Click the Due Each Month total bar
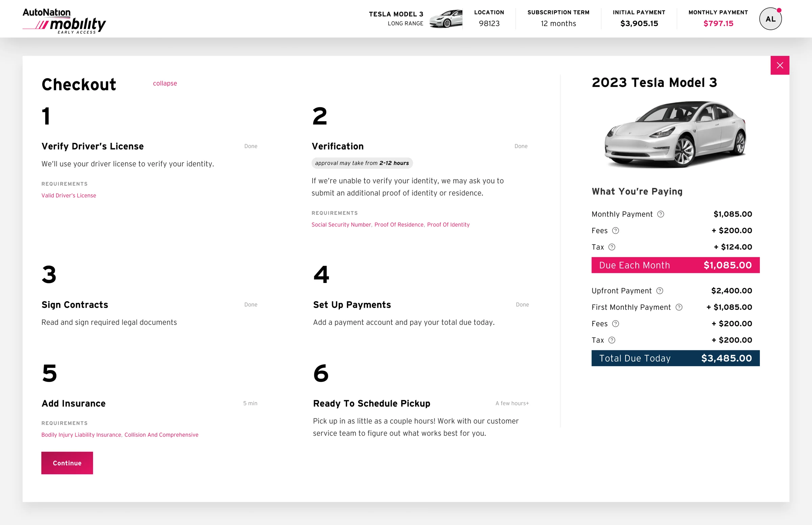The image size is (812, 525). pyautogui.click(x=675, y=265)
